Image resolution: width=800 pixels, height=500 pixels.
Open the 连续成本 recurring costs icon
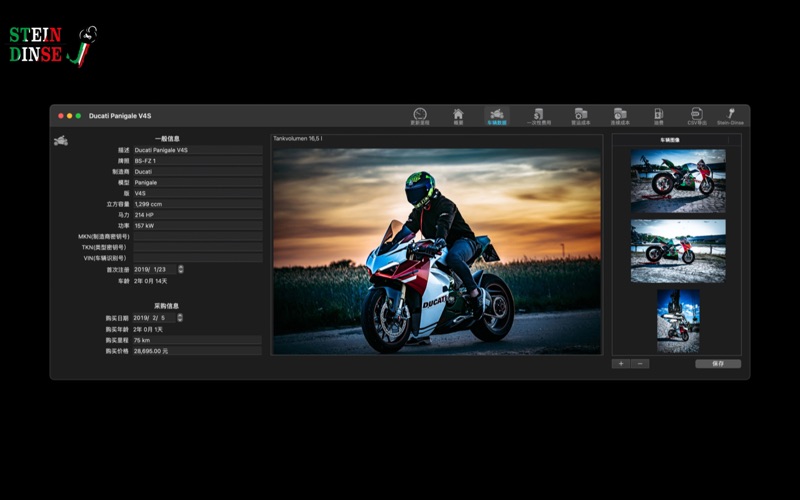coord(620,116)
